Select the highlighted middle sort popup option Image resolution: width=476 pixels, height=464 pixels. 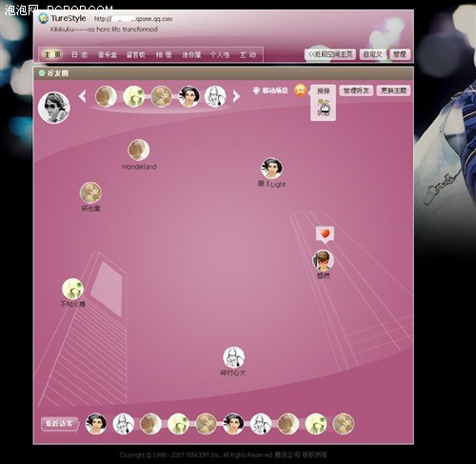[x=323, y=102]
